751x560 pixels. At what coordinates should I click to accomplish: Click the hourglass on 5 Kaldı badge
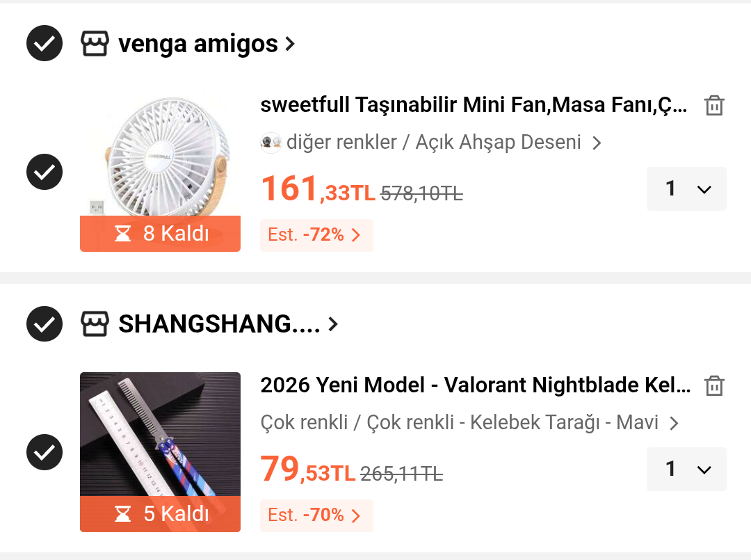click(x=122, y=514)
